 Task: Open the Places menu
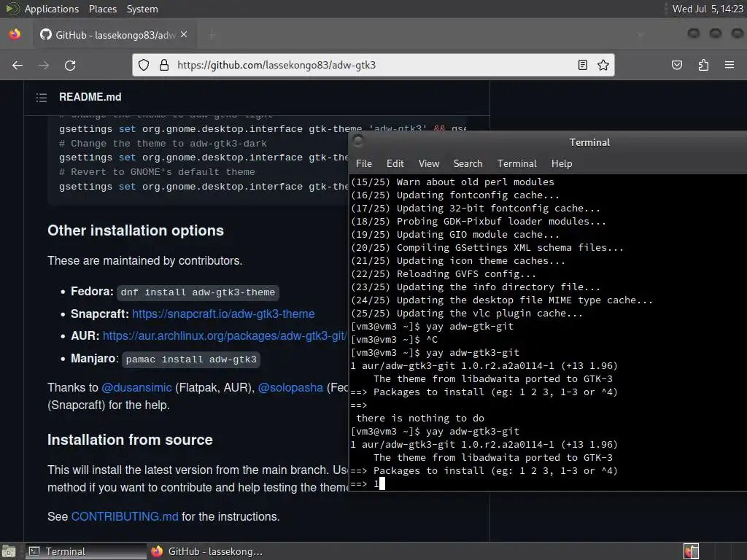(x=102, y=9)
